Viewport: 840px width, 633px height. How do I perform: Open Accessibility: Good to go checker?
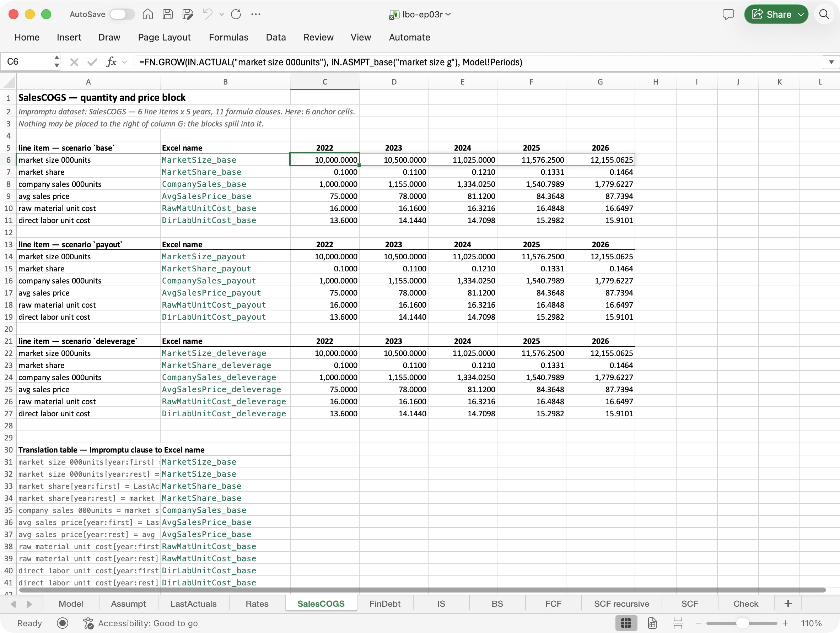coord(140,623)
